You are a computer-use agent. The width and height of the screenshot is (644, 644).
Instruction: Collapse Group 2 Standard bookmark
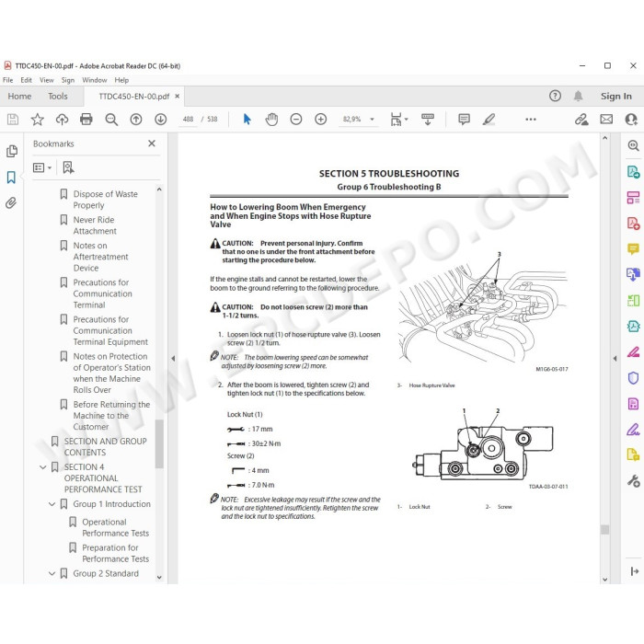pos(52,574)
